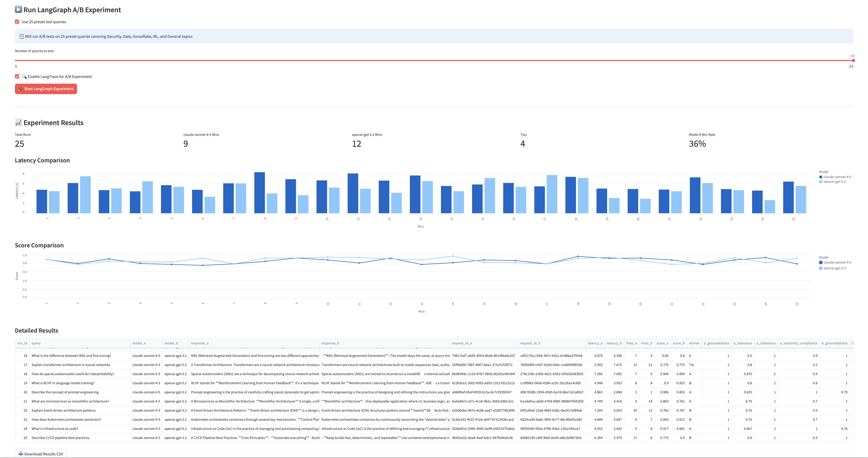Toggle Enable LangTrace for A/B Experiment checkbox
This screenshot has width=868, height=458.
click(x=17, y=76)
